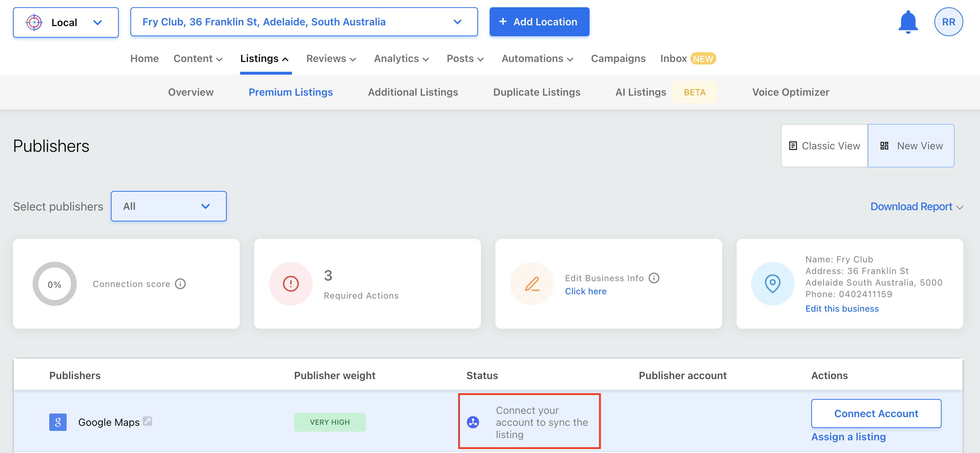This screenshot has height=453, width=980.
Task: Expand the Reviews menu
Action: [x=331, y=59]
